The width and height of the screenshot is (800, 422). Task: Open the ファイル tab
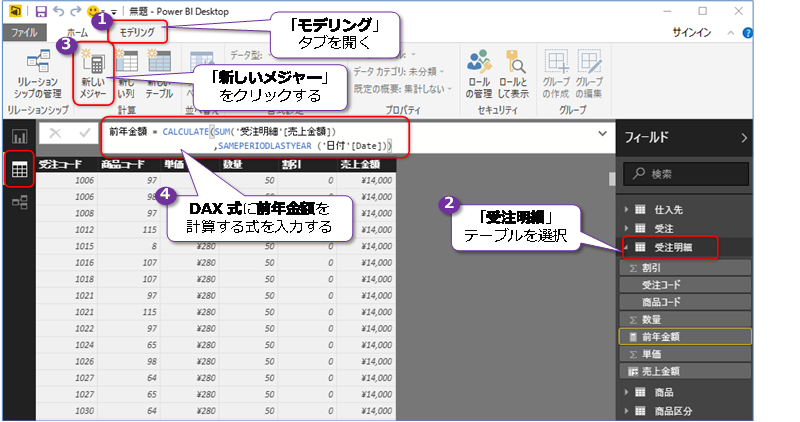[24, 33]
